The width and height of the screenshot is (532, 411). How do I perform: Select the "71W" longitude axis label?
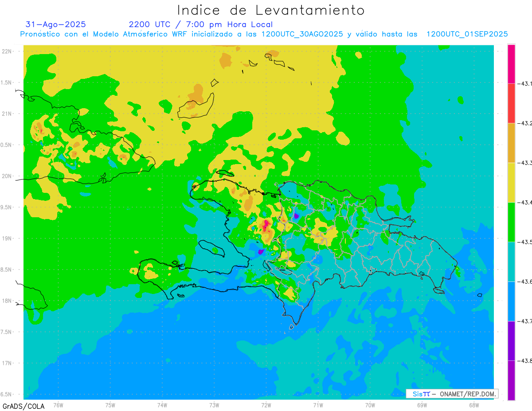(x=318, y=405)
